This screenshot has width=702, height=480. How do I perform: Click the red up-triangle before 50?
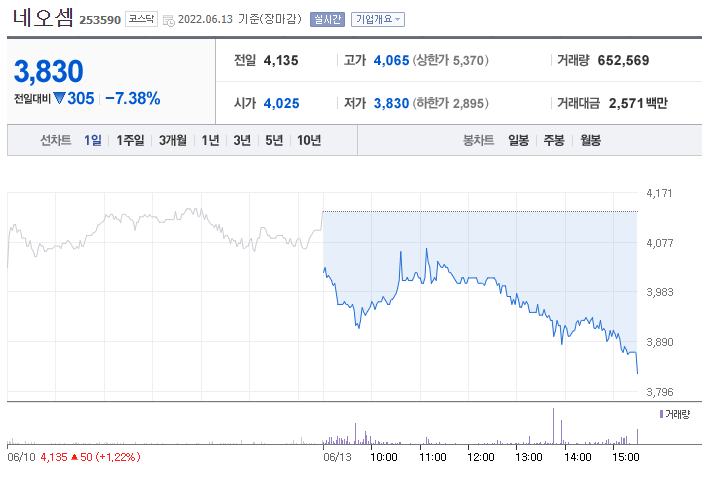[x=74, y=457]
